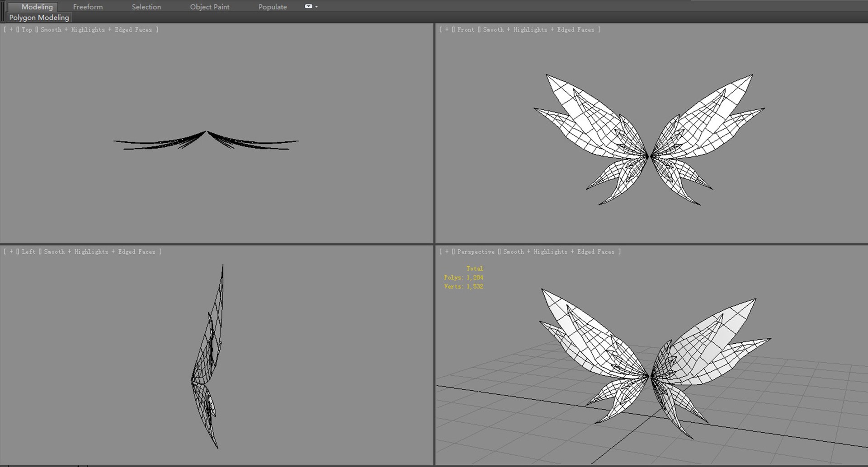Viewport: 868px width, 467px height.
Task: Click the Polys: 1,284 statistic
Action: (x=463, y=277)
